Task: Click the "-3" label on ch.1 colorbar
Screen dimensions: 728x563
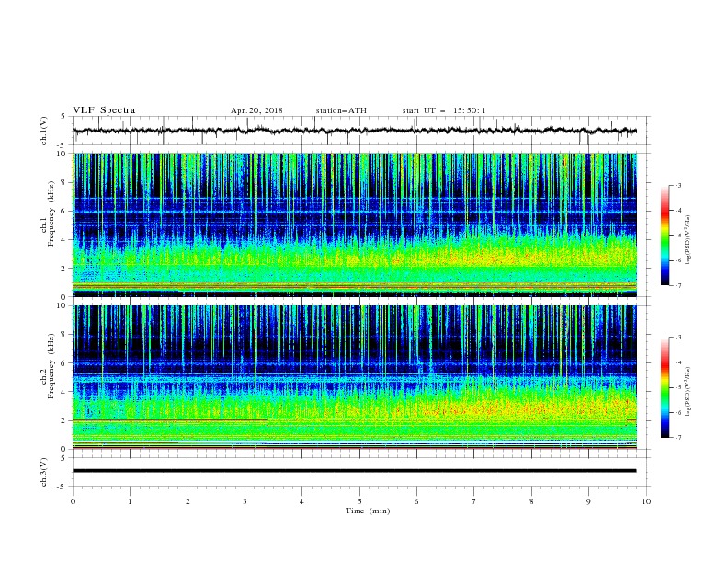Action: [678, 185]
